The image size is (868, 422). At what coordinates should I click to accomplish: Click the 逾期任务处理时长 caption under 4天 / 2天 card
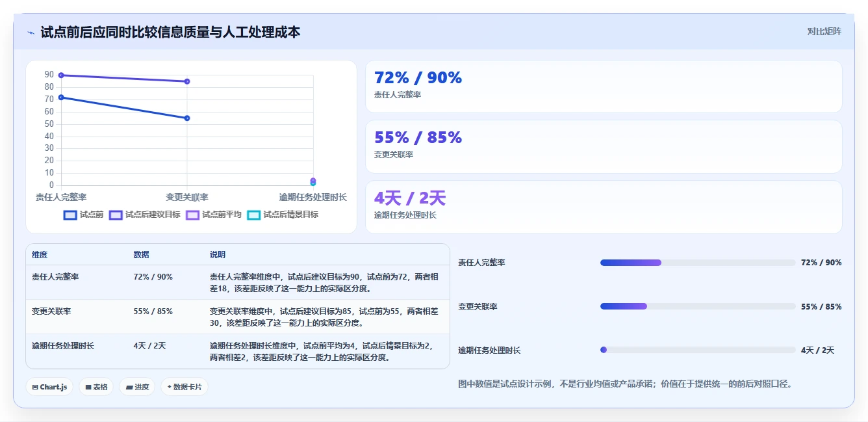405,215
